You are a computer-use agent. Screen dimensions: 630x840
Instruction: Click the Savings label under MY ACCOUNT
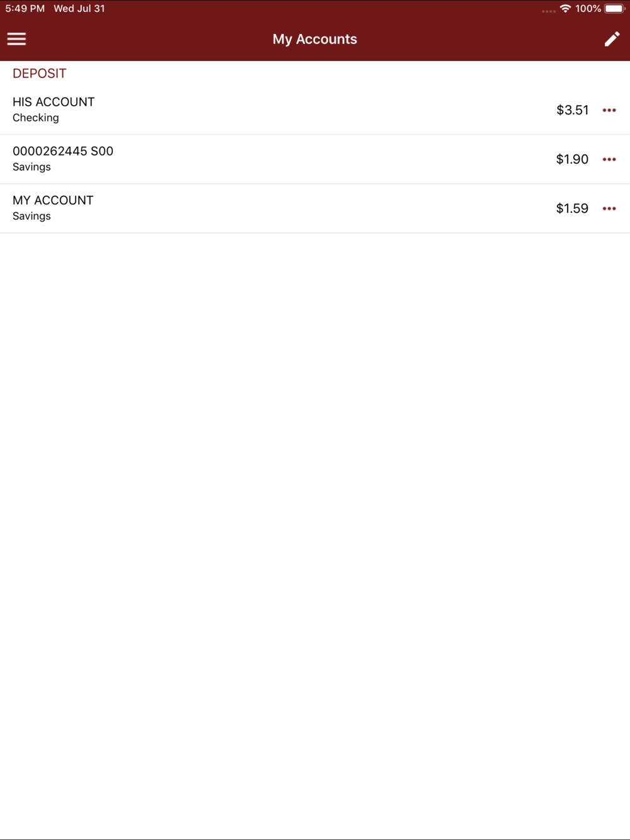[31, 216]
